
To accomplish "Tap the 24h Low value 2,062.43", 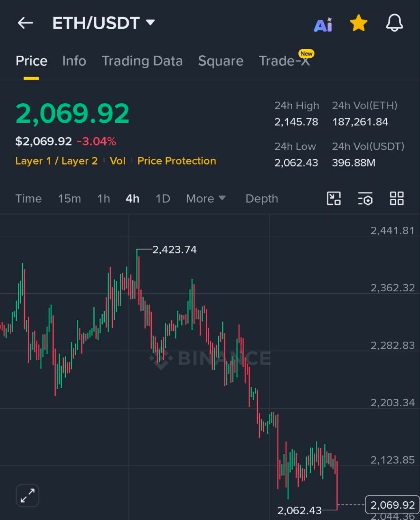I will tap(296, 163).
